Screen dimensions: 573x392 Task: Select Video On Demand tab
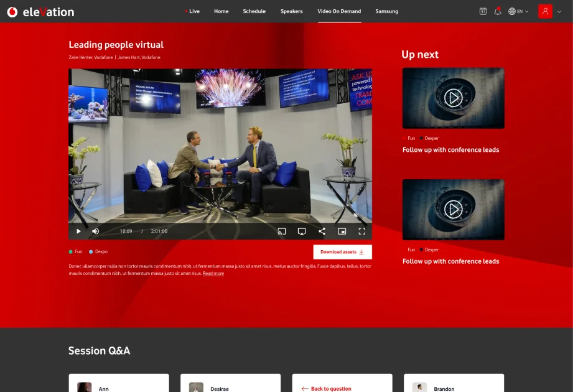pos(339,11)
